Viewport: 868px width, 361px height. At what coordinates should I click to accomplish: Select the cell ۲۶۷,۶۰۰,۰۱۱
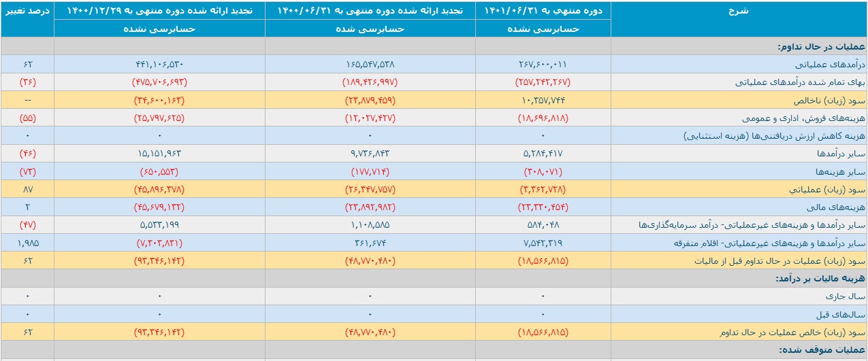tap(543, 65)
